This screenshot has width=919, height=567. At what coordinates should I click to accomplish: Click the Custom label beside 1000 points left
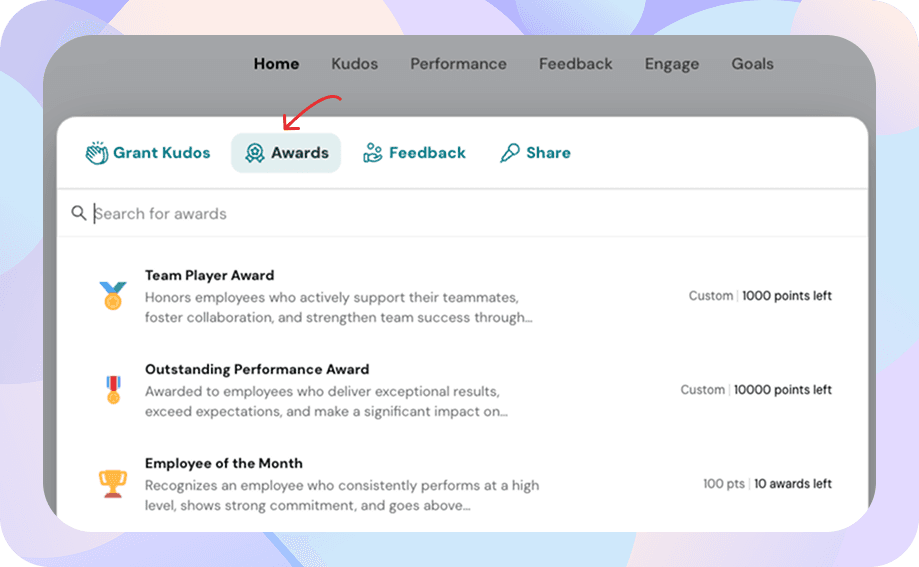click(710, 296)
